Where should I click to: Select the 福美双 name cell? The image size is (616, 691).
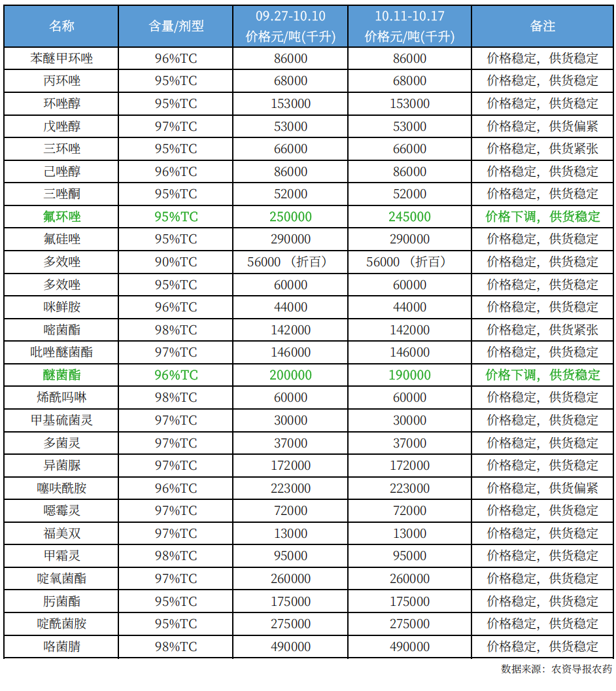click(x=61, y=533)
